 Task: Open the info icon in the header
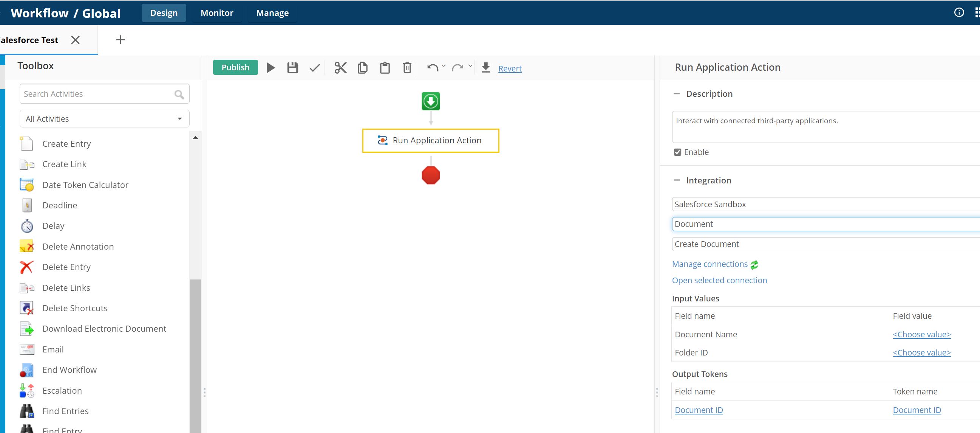(959, 12)
